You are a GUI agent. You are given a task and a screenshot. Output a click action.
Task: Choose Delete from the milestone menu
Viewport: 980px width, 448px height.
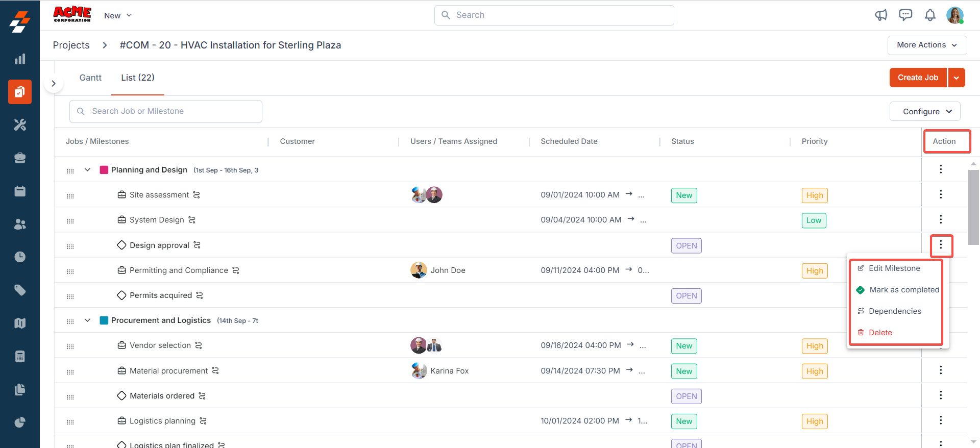tap(880, 333)
